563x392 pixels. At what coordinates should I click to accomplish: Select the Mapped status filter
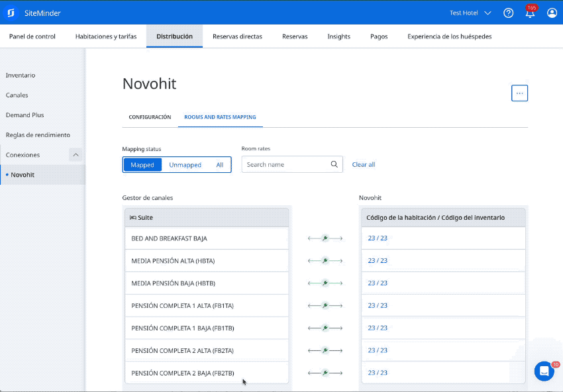[x=142, y=165]
